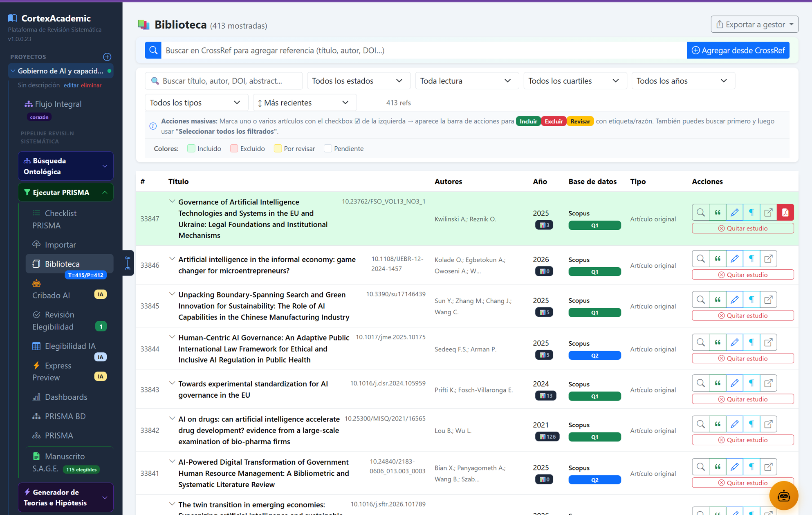Open Cribado AI in sidebar
812x515 pixels.
coord(69,290)
